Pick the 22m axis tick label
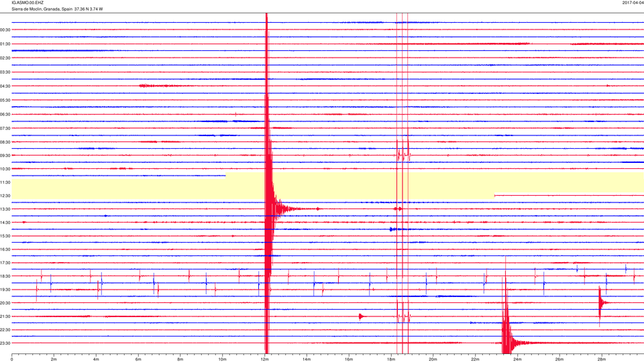Image resolution: width=644 pixels, height=362 pixels. [x=475, y=359]
